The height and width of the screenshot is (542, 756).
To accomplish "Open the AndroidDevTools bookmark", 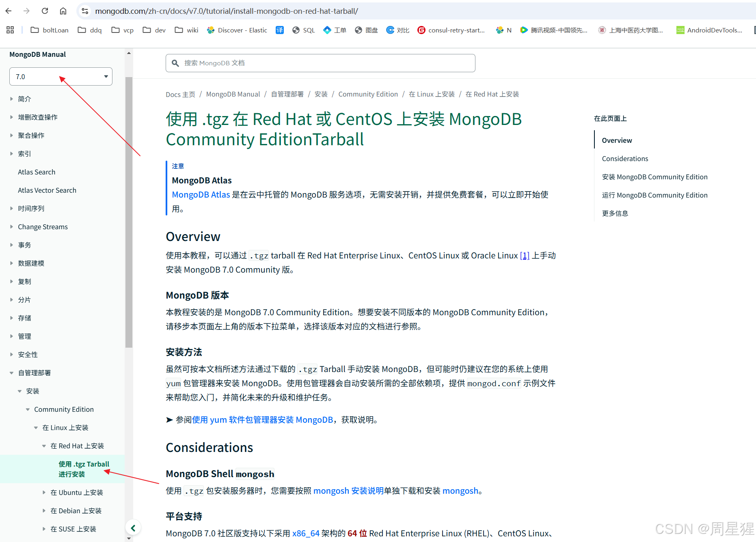I will pos(709,30).
